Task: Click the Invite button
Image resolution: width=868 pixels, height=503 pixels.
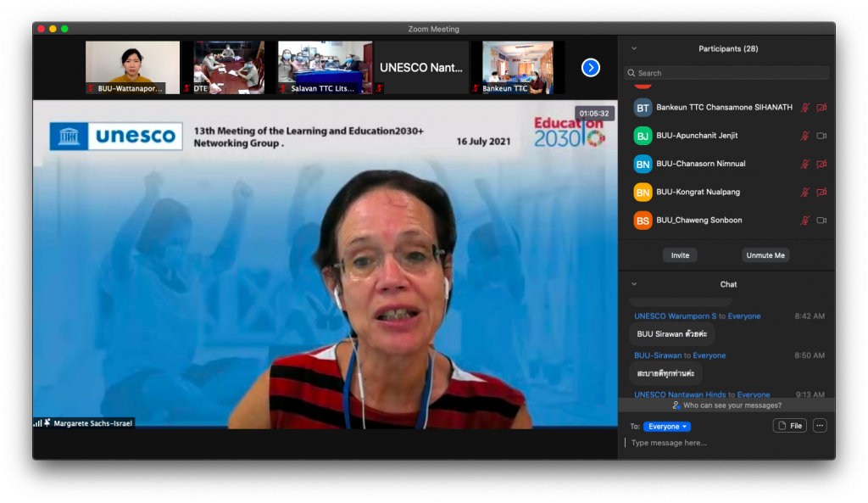Action: [x=680, y=255]
